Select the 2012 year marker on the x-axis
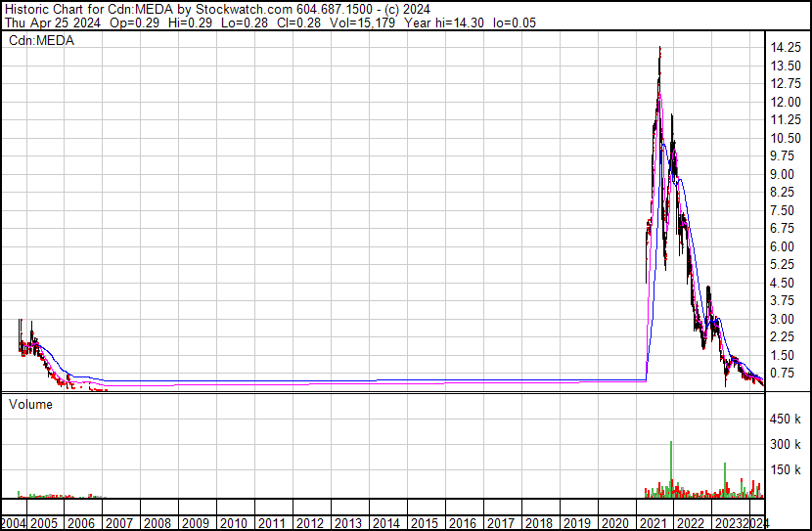 (x=309, y=523)
